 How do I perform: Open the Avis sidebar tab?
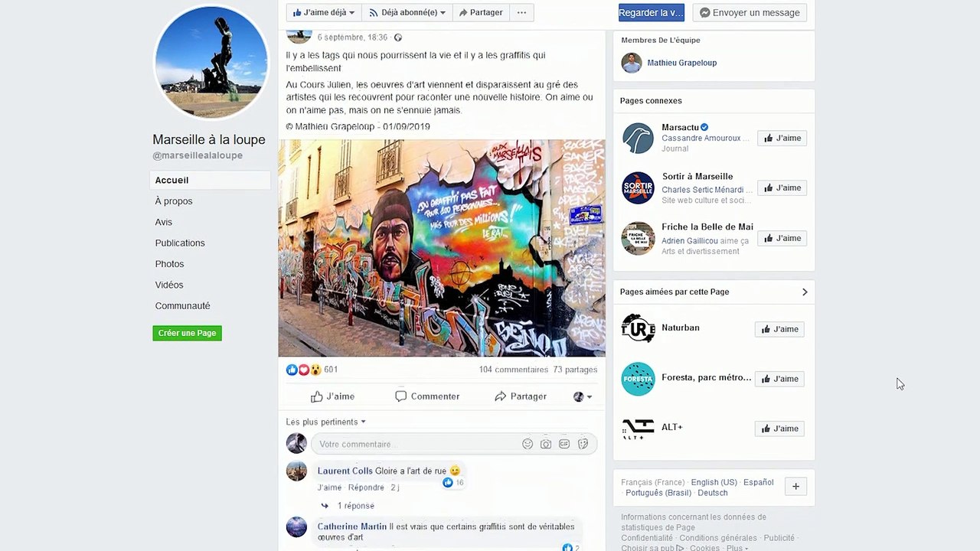(164, 222)
